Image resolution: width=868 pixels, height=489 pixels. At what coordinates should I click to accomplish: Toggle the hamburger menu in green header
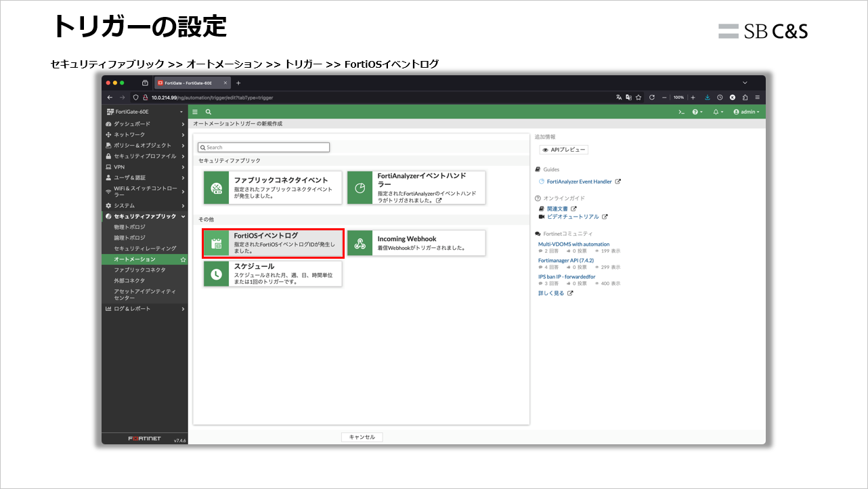(x=195, y=112)
